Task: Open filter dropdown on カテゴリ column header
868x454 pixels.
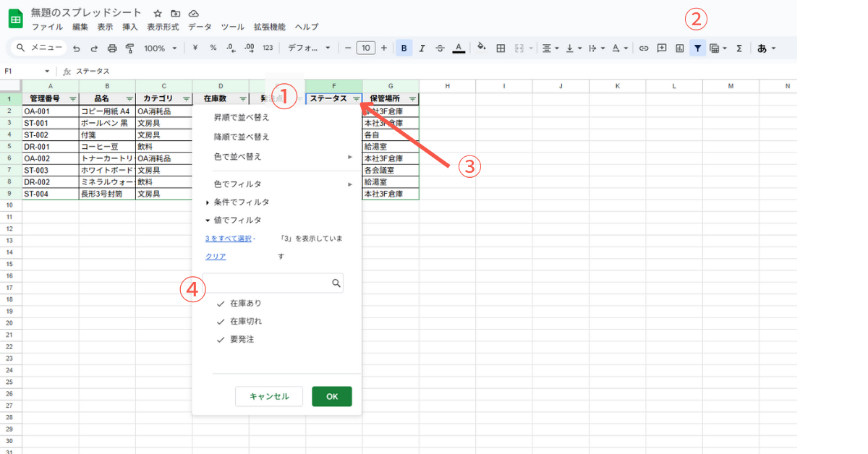Action: (186, 99)
